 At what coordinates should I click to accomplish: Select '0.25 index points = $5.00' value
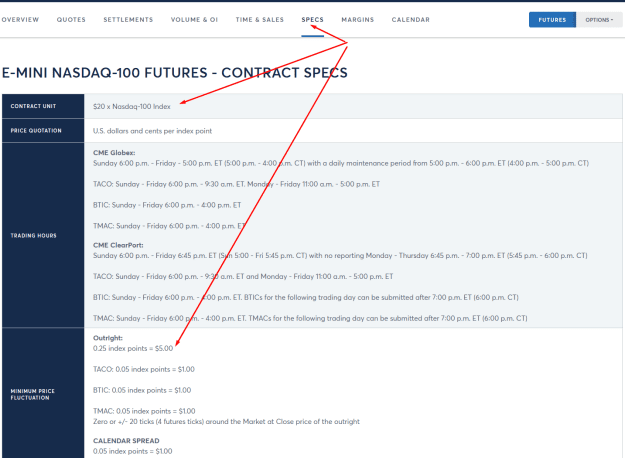pos(133,348)
